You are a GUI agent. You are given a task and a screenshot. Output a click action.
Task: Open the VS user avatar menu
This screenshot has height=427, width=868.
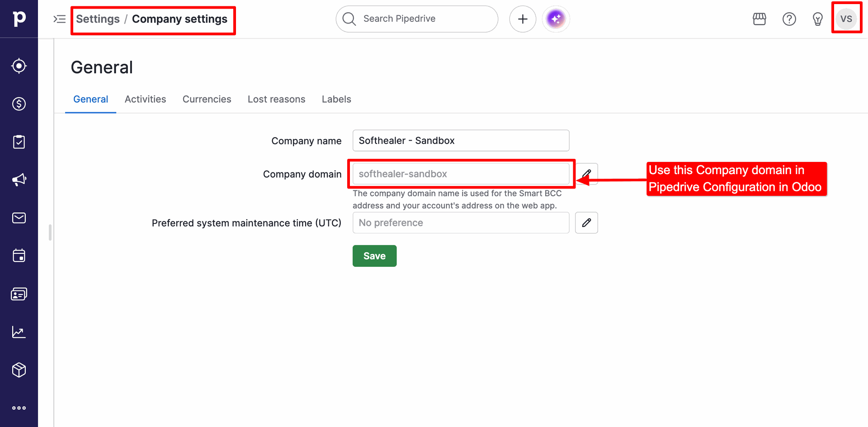846,19
